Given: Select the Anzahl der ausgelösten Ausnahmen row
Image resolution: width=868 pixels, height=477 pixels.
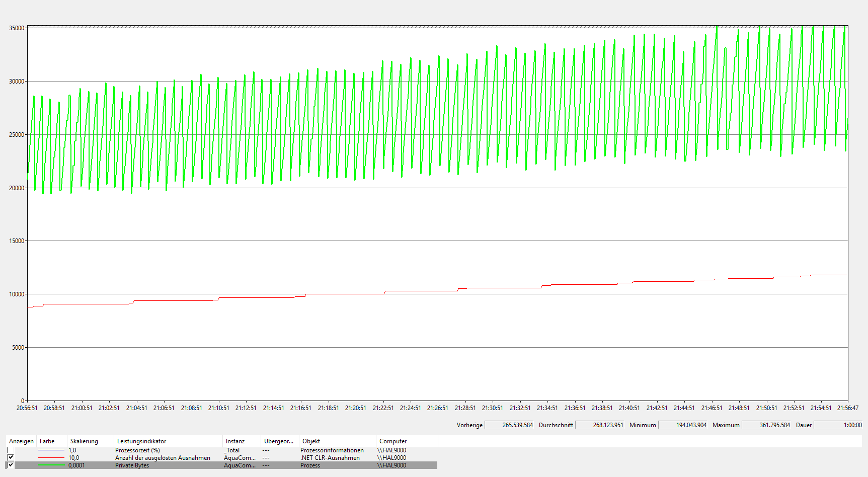Looking at the screenshot, I should pos(163,458).
